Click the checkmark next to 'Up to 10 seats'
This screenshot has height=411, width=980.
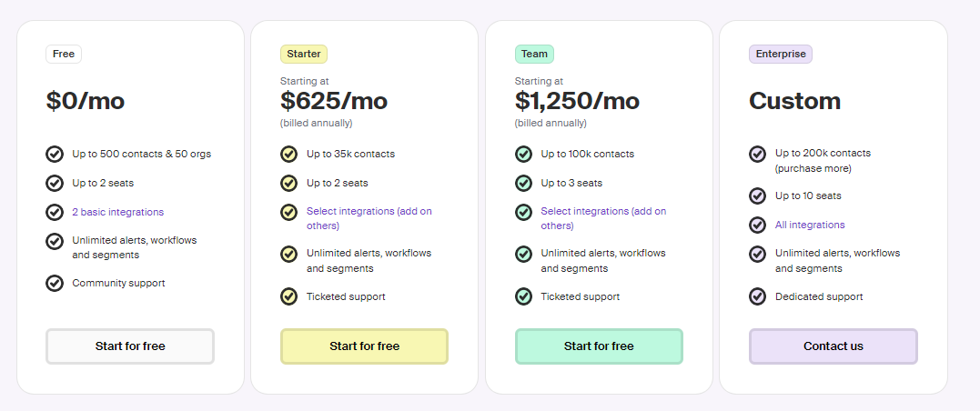757,196
